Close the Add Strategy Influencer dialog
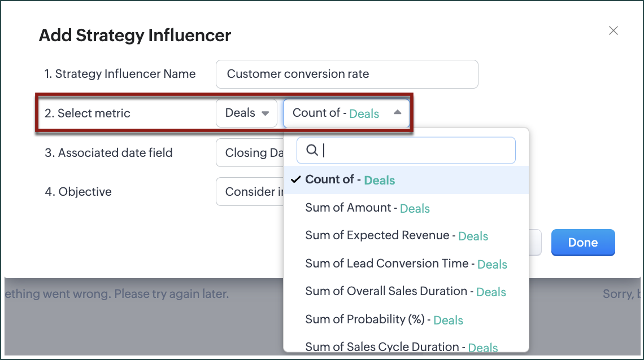Viewport: 644px width, 360px height. [x=613, y=31]
